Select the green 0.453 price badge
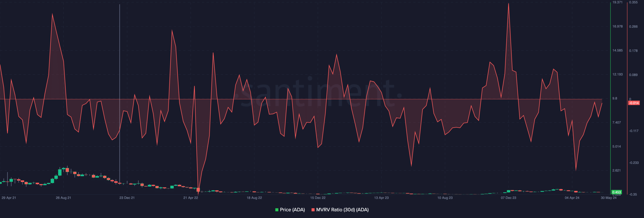644x218 pixels. tap(617, 192)
